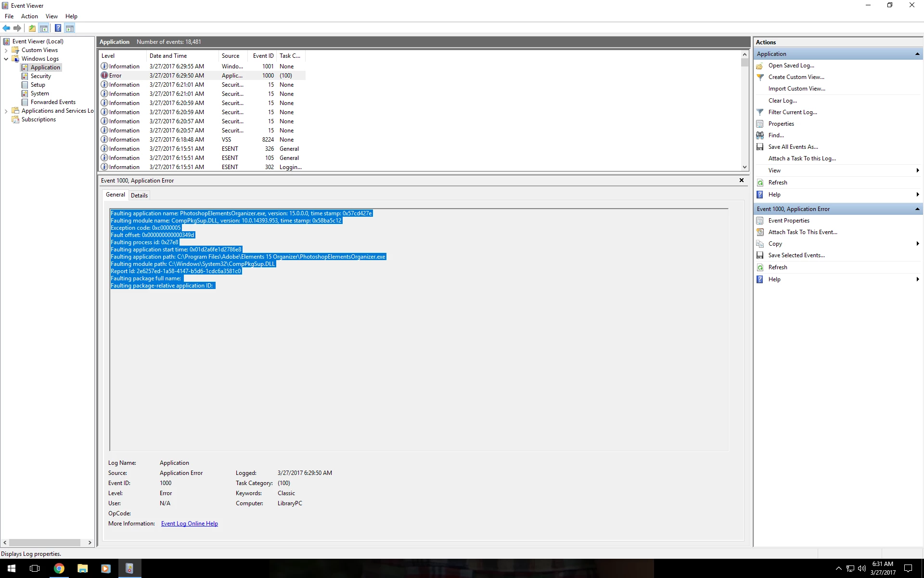Click the blue Help question mark toolbar icon
The height and width of the screenshot is (578, 924).
pos(58,28)
